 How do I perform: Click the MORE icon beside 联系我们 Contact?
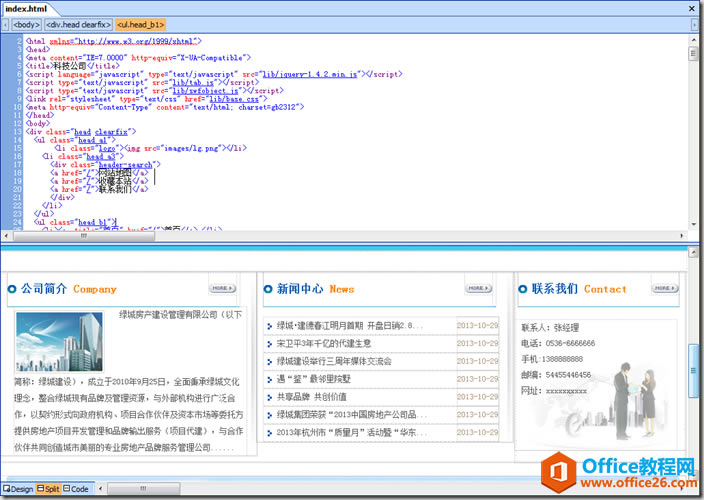665,288
